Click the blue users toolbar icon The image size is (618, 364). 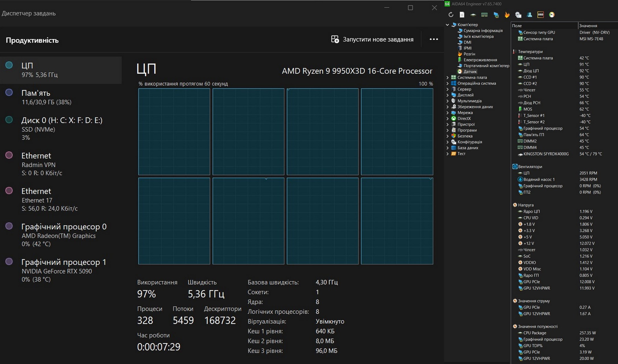[x=529, y=14]
